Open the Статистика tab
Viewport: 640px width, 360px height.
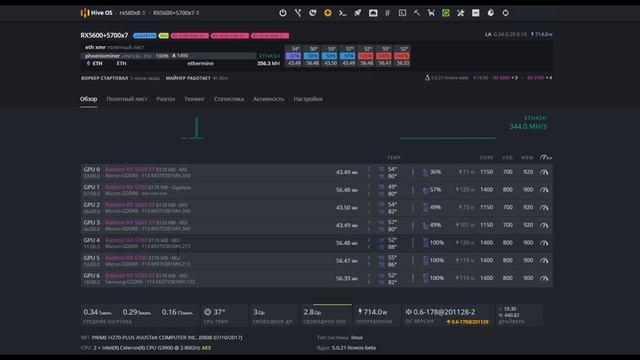click(x=229, y=99)
